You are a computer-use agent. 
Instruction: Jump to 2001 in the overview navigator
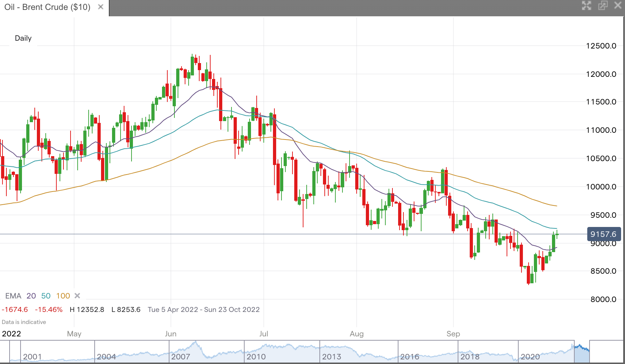coord(32,357)
